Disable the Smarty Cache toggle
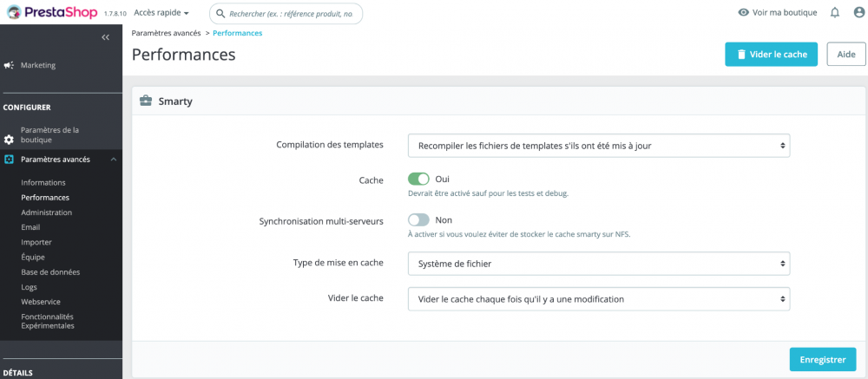This screenshot has height=379, width=868. [x=418, y=179]
